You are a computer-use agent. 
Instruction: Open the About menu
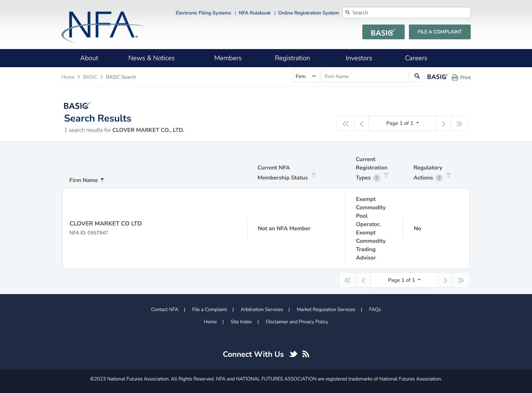(89, 58)
